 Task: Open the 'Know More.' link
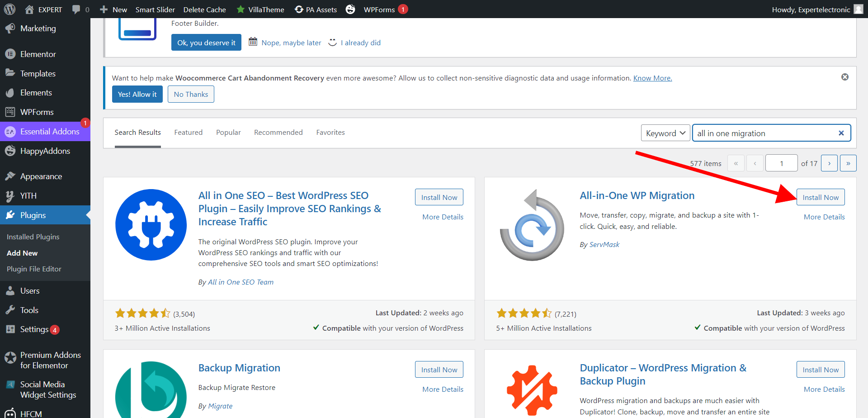pos(652,78)
